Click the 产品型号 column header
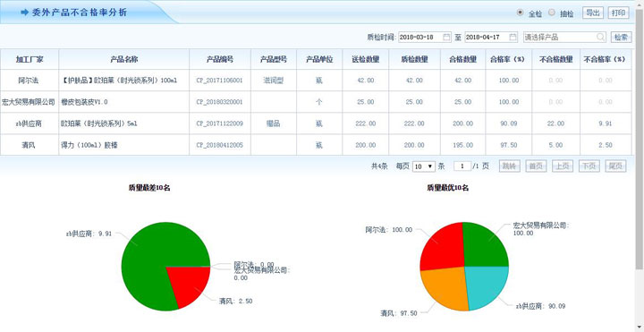This screenshot has height=332, width=644. coord(273,59)
